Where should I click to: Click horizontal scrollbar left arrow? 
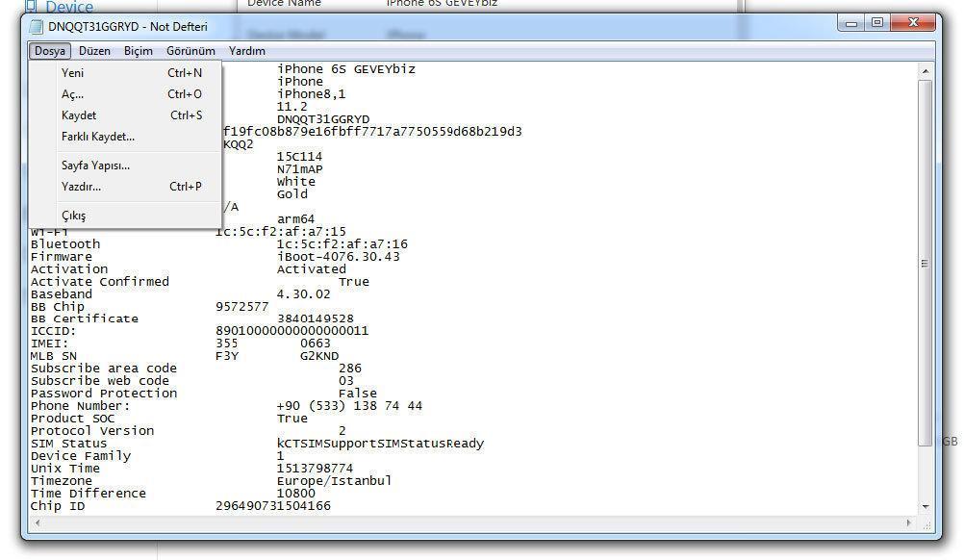(38, 523)
